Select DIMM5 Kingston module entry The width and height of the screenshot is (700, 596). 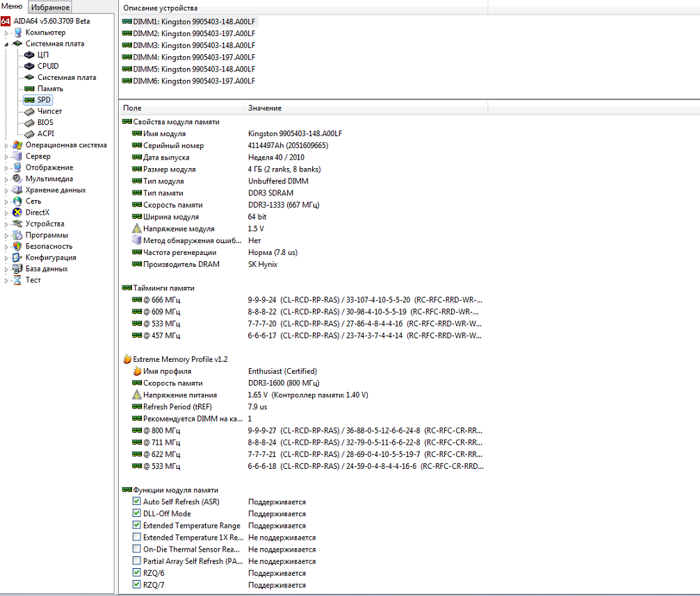click(189, 69)
